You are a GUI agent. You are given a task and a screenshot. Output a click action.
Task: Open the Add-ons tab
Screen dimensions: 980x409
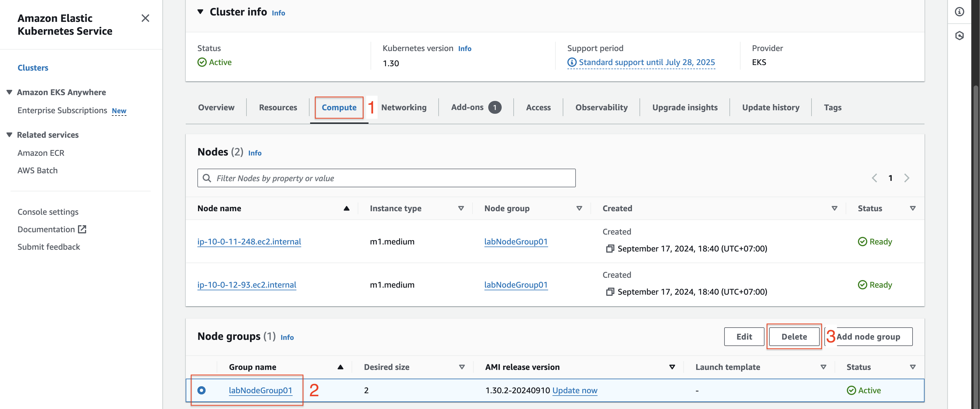[476, 108]
